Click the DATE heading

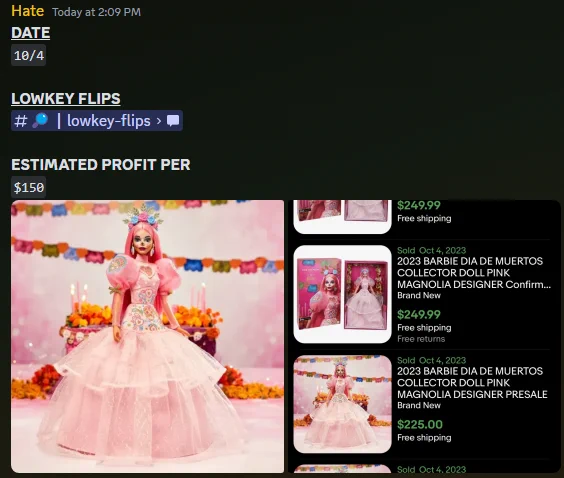pos(31,33)
